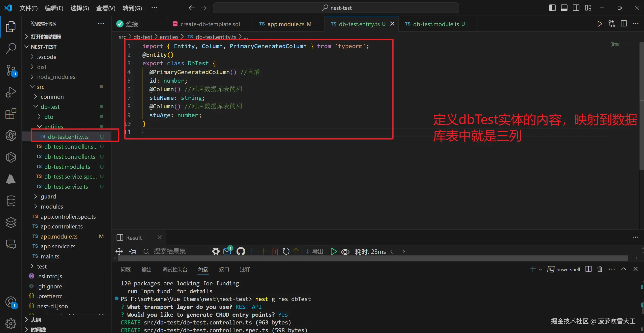This screenshot has width=644, height=333.
Task: Open db-test.service.ts in the explorer
Action: pos(66,187)
